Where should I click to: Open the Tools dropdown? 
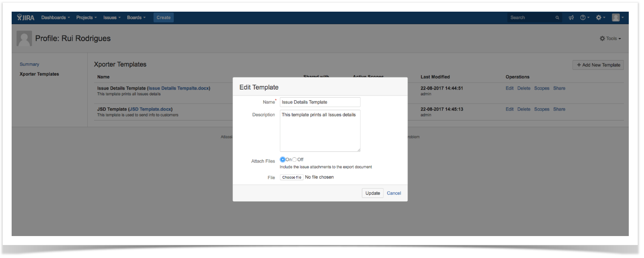click(x=610, y=39)
